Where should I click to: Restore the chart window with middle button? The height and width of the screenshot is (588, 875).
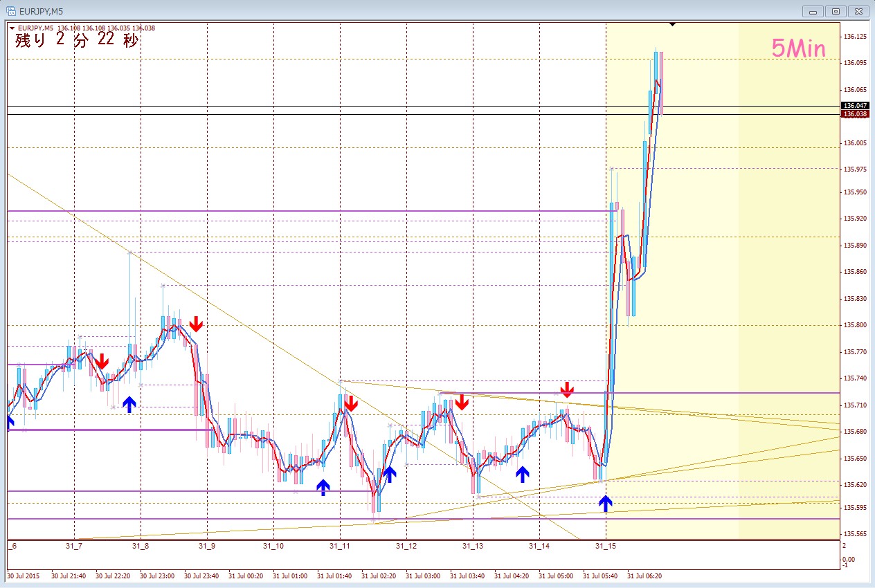(836, 11)
